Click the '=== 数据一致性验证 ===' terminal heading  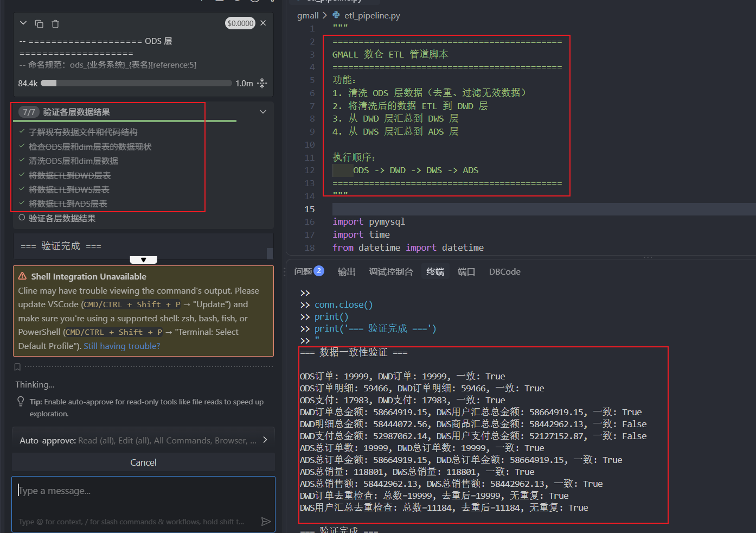point(354,353)
